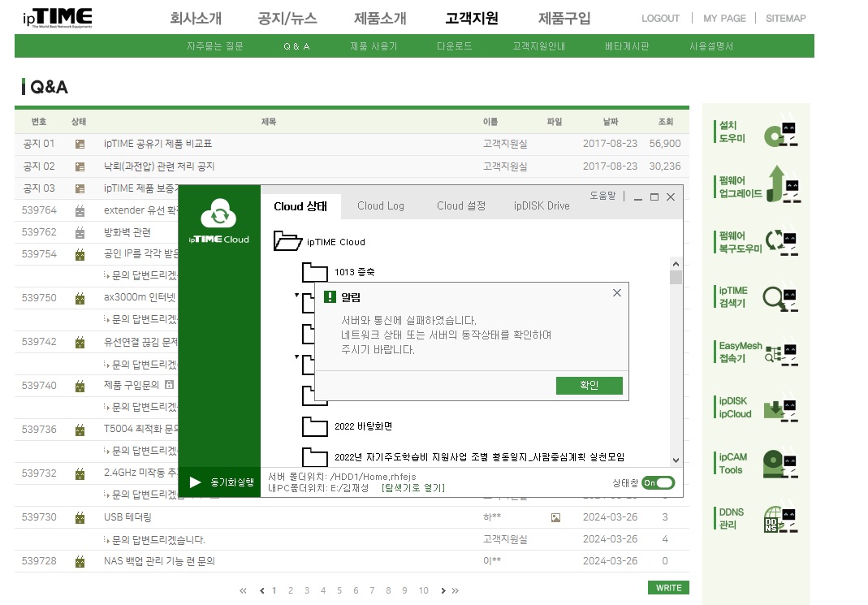Open post '낙뢰(과전압) 관련 처리 공지'
Image resolution: width=868 pixels, height=605 pixels.
point(159,166)
